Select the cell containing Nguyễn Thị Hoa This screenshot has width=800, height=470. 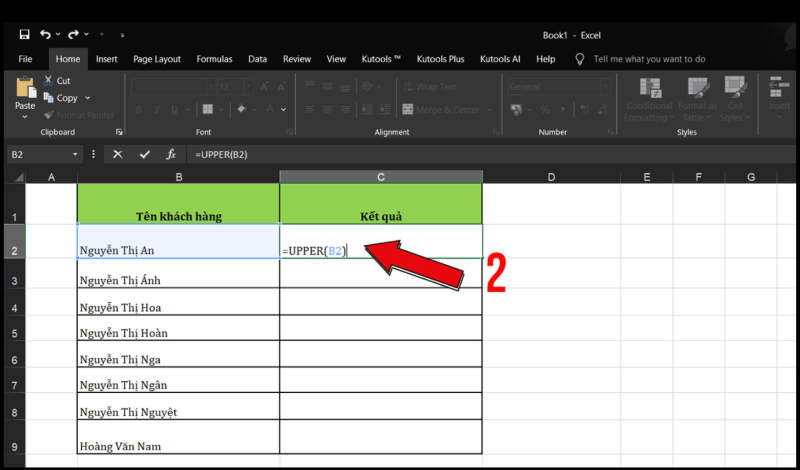178,307
